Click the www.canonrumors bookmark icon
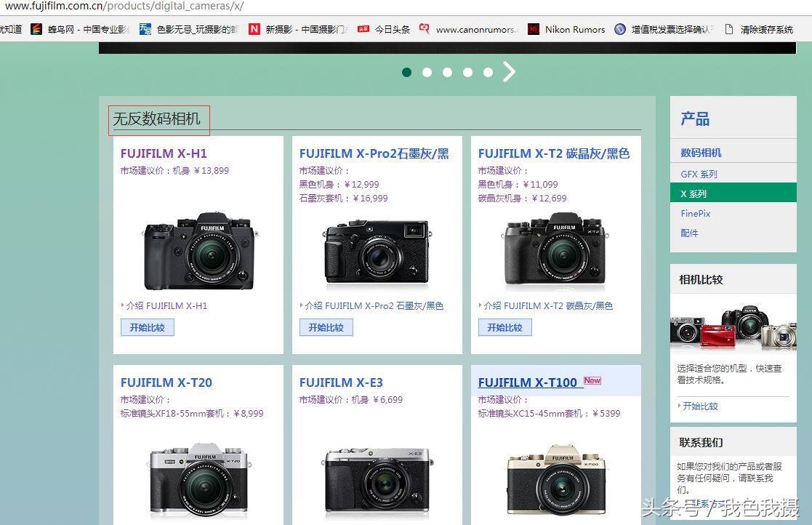 point(424,29)
